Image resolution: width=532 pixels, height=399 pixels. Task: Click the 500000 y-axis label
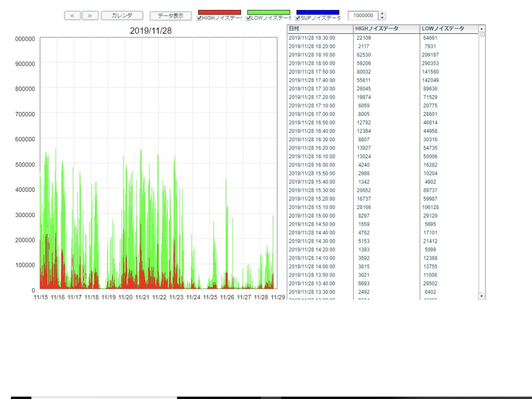[25, 164]
